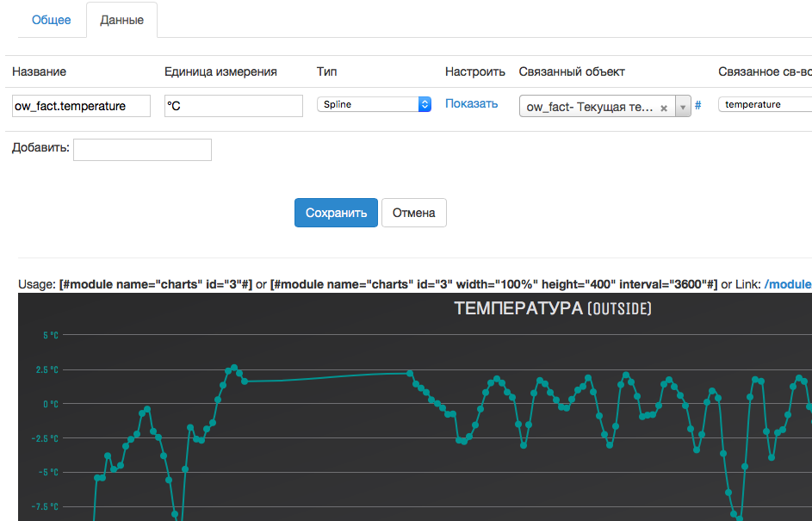Click the Единица измерения column header
Image resolution: width=812 pixels, height=521 pixels.
[220, 71]
